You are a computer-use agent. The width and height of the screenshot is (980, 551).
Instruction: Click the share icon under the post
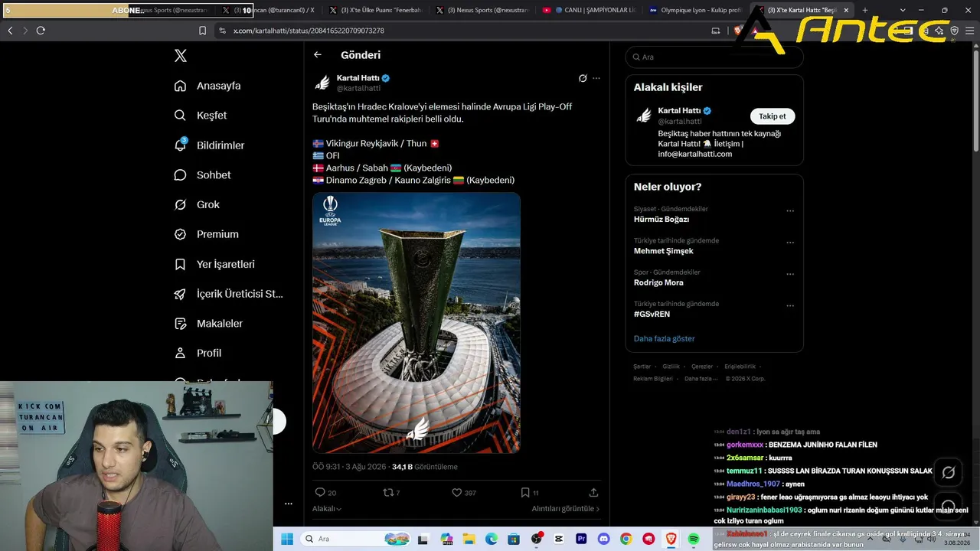tap(593, 493)
